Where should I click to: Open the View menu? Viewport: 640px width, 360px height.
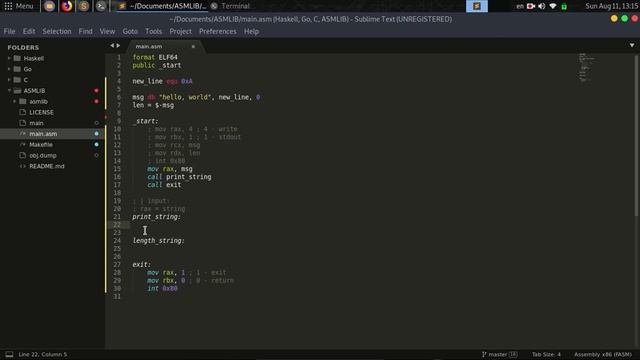[107, 31]
